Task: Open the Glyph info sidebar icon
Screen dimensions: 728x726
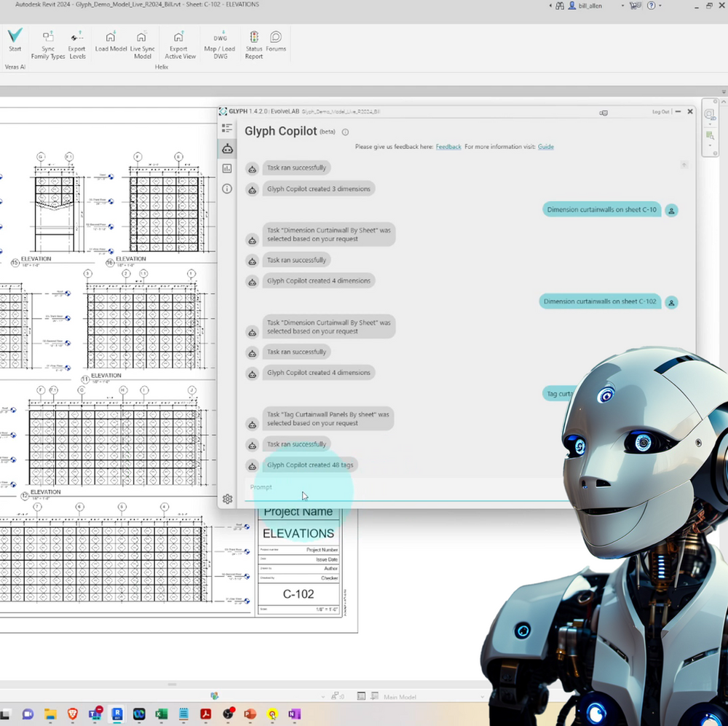Action: (227, 189)
